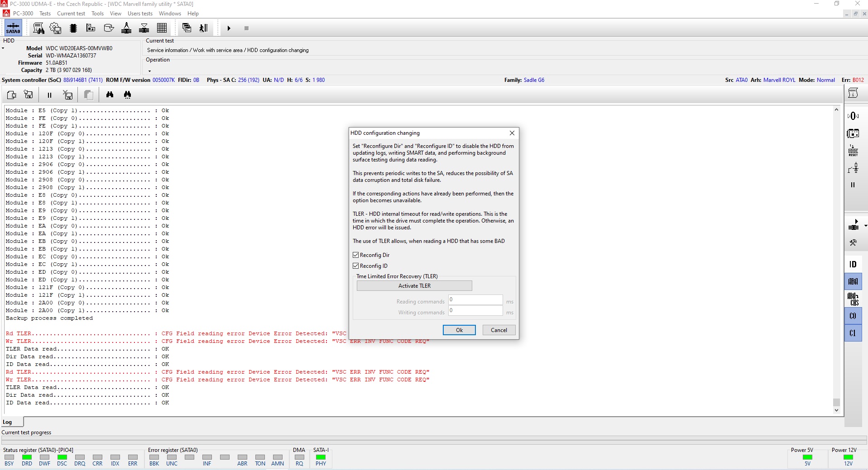This screenshot has width=868, height=470.
Task: Click the RESET icon in right sidebar
Action: coord(853,151)
